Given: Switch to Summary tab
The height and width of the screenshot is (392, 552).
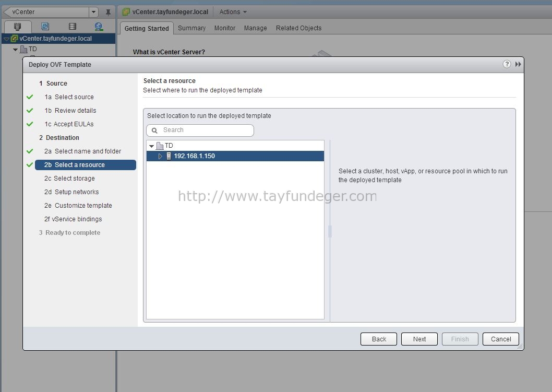Looking at the screenshot, I should (191, 28).
